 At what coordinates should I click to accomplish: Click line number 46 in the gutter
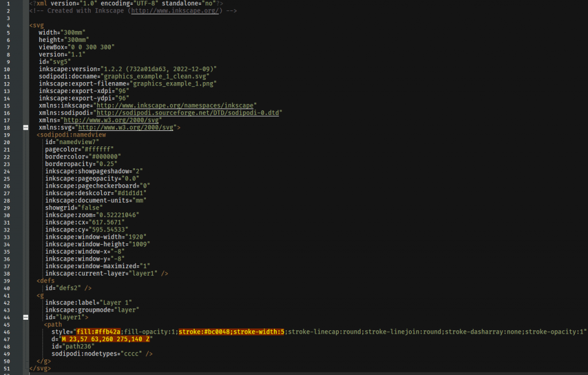[x=8, y=331]
